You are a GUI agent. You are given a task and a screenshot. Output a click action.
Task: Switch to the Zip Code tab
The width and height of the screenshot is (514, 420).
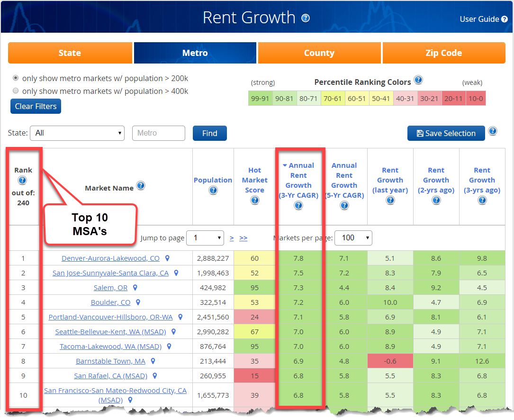pos(444,53)
